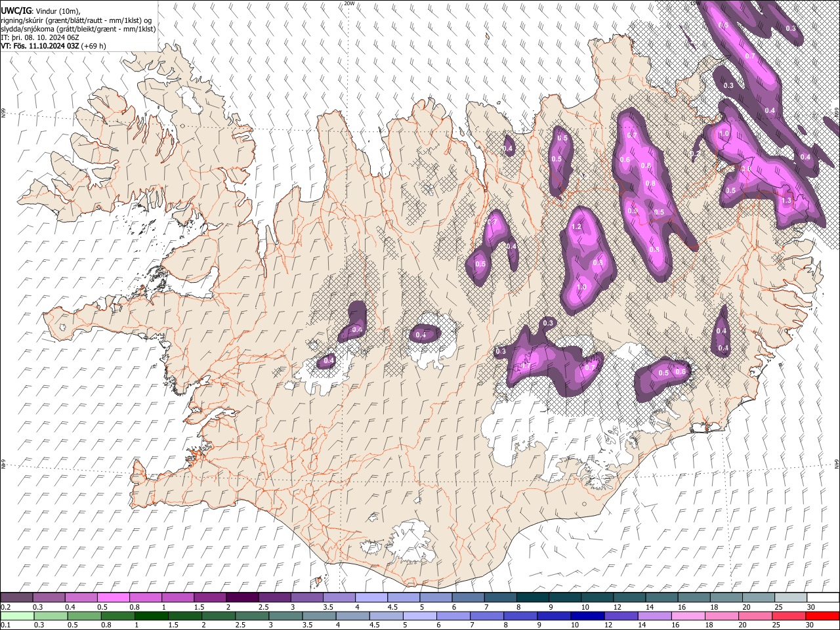Click the bright pink snow legend swatch for 0.5–0.8
This screenshot has width=840, height=630.
click(114, 597)
